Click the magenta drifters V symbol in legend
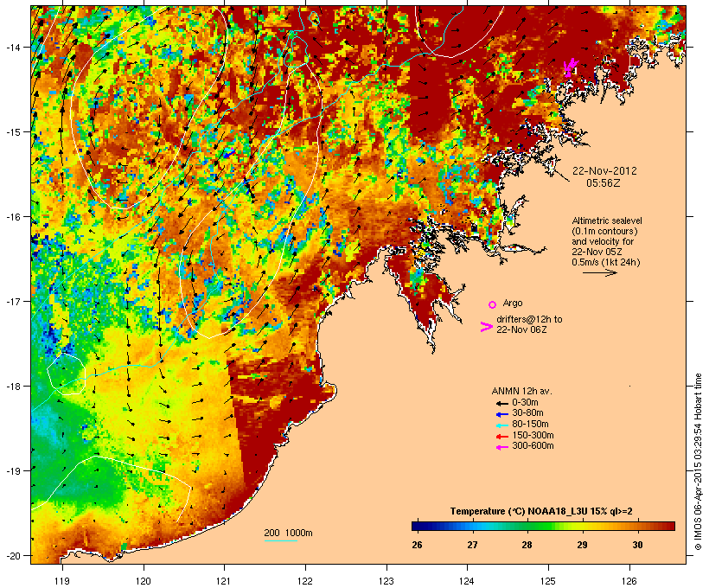709x588 pixels. click(x=486, y=327)
